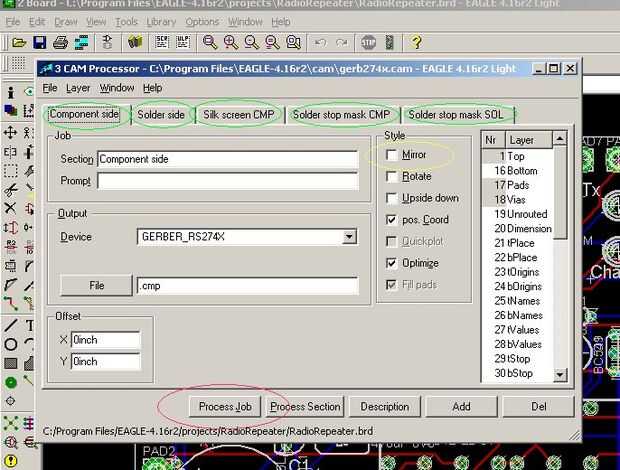620x470 pixels.
Task: Toggle the Fill pads checkbox
Action: point(391,285)
